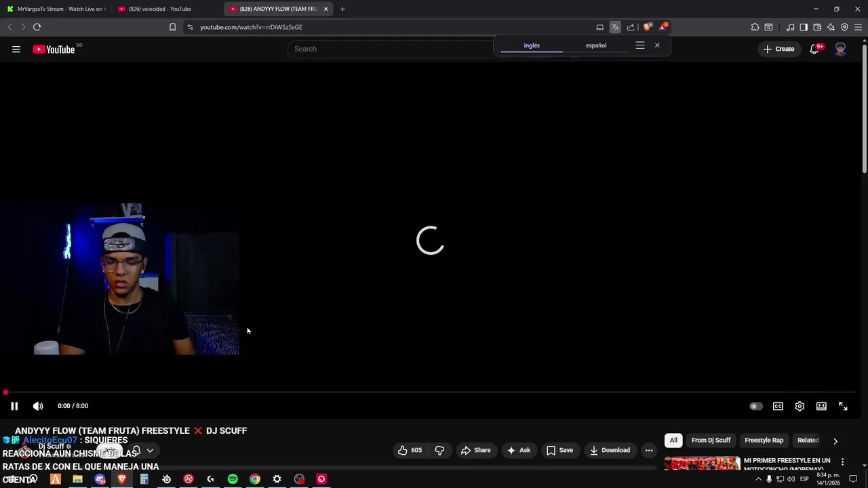Open the system volume tray icon

pos(791,479)
